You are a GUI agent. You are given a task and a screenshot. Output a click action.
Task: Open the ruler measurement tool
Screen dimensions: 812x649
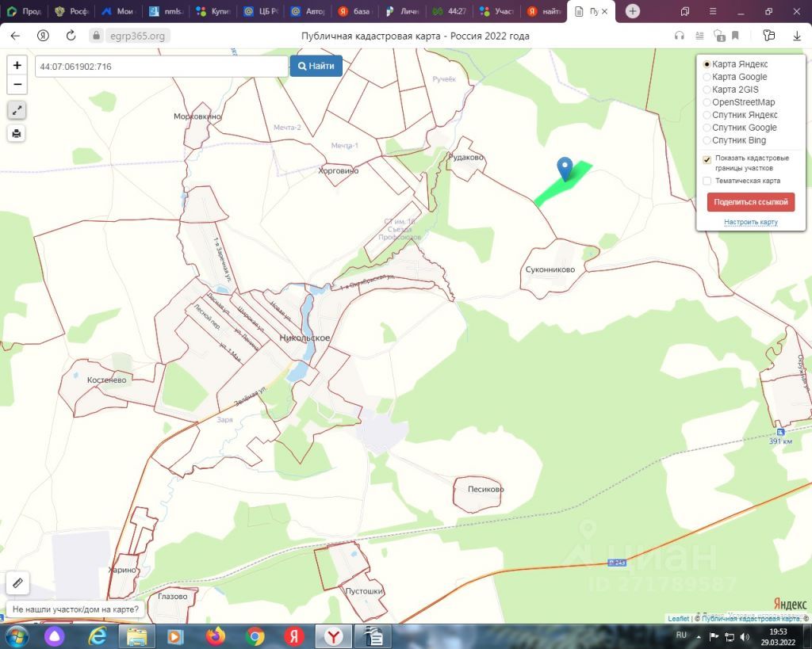click(17, 582)
